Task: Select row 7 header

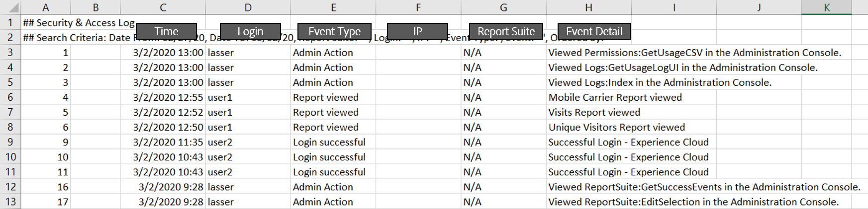Action: (x=10, y=113)
